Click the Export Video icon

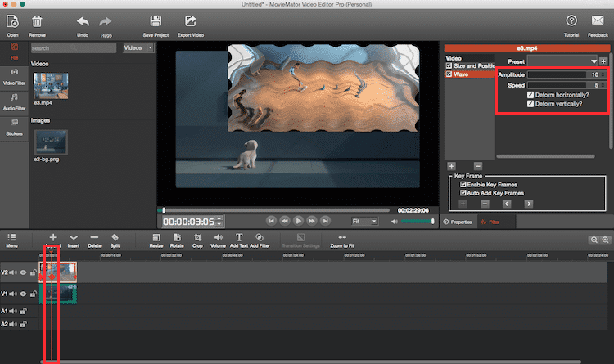(x=190, y=21)
